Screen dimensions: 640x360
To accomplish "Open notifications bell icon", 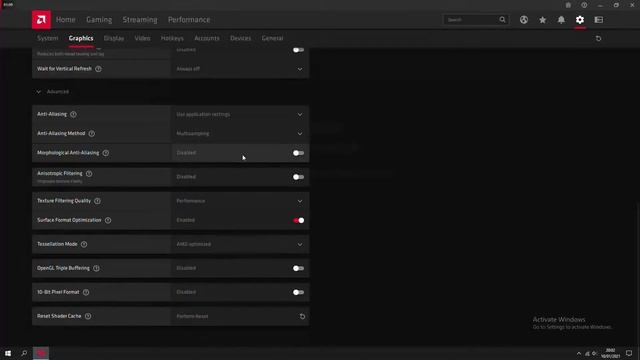I will pyautogui.click(x=561, y=20).
